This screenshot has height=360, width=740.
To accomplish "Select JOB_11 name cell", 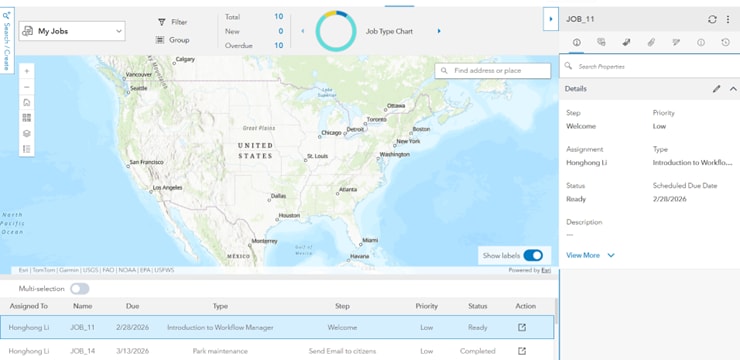I will coord(83,327).
